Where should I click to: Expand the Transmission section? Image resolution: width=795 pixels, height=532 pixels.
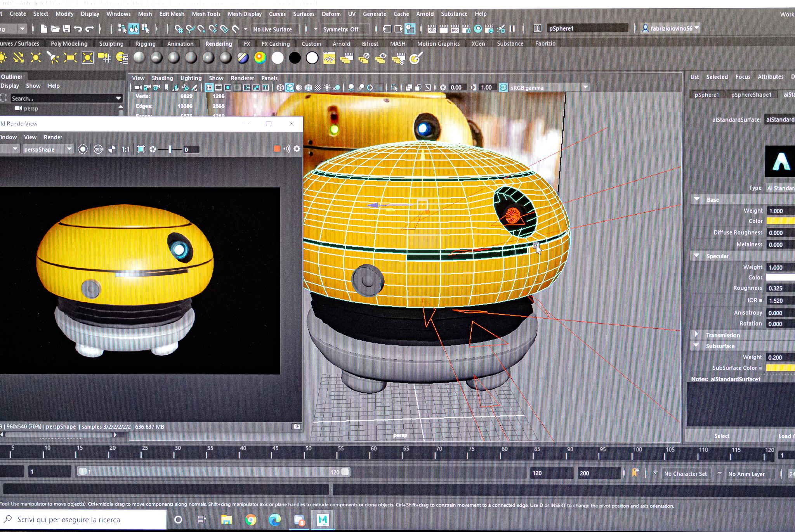click(696, 334)
